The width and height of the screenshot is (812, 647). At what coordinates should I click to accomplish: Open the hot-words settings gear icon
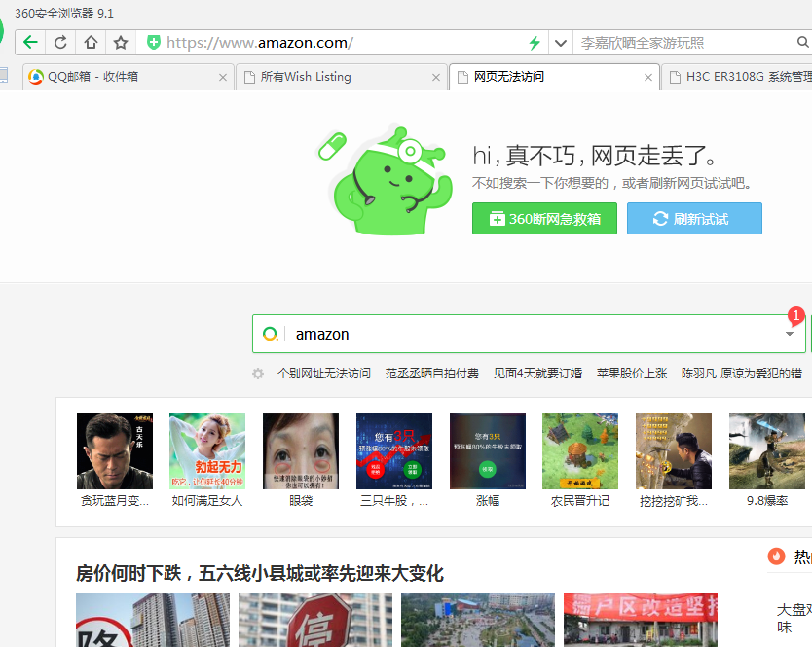click(x=258, y=374)
